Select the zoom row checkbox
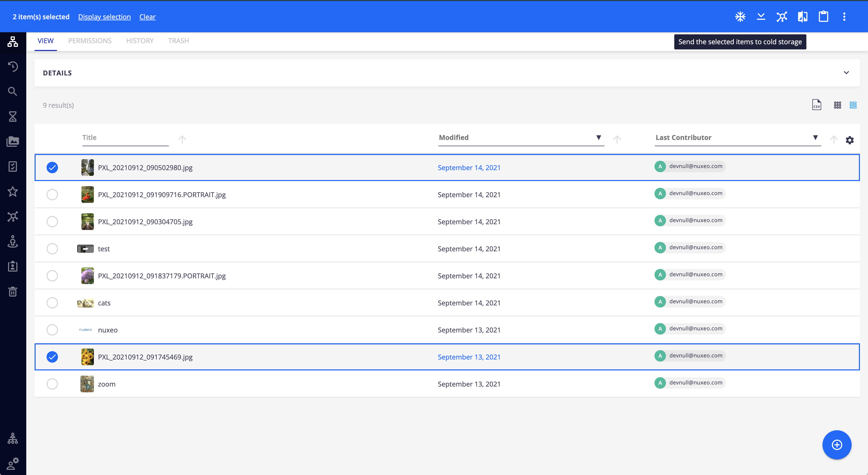868x475 pixels. [52, 384]
